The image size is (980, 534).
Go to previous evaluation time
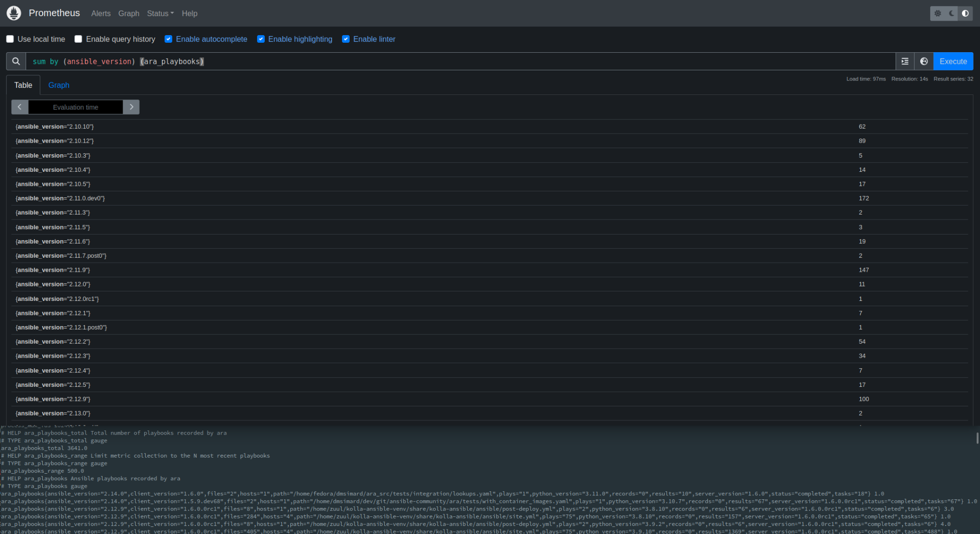(20, 107)
